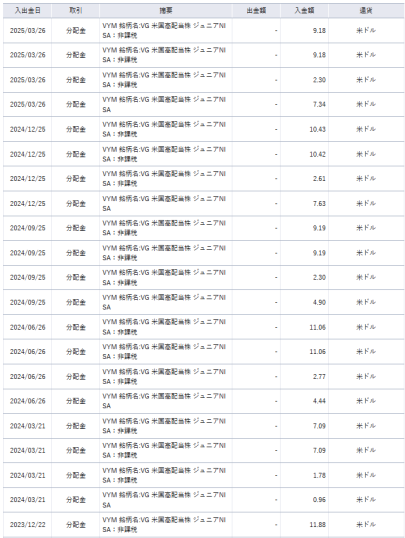Viewport: 405px width, 538px height.
Task: Click the 1.78 deposit amount
Action: [319, 475]
